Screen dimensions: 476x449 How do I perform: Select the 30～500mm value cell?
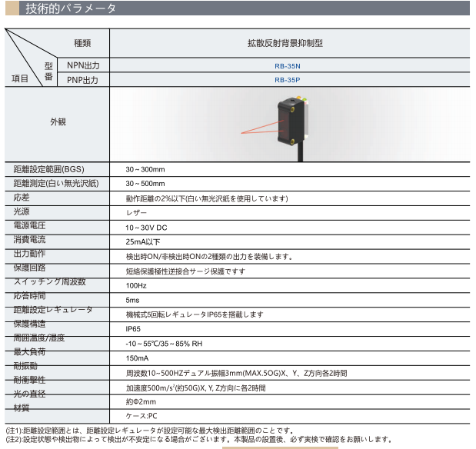(x=145, y=184)
